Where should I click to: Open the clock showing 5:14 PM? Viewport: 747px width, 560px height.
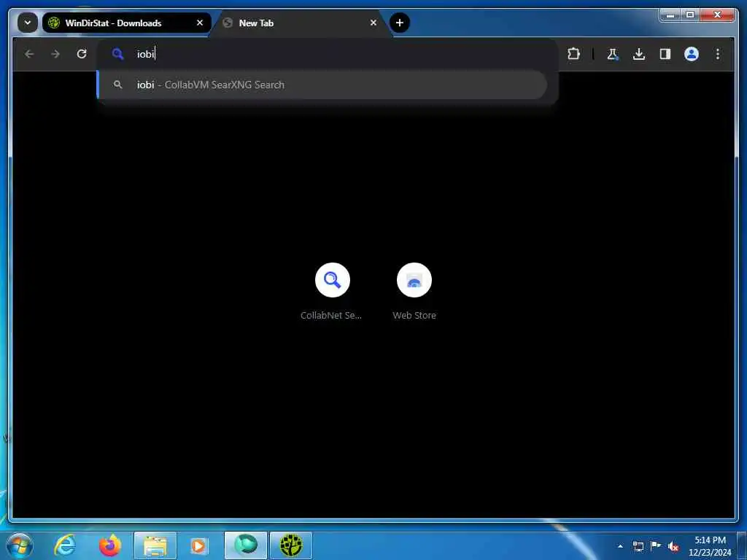click(709, 546)
